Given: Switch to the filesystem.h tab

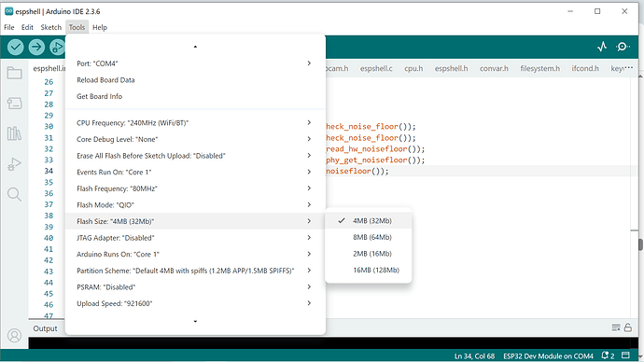Looking at the screenshot, I should 540,68.
